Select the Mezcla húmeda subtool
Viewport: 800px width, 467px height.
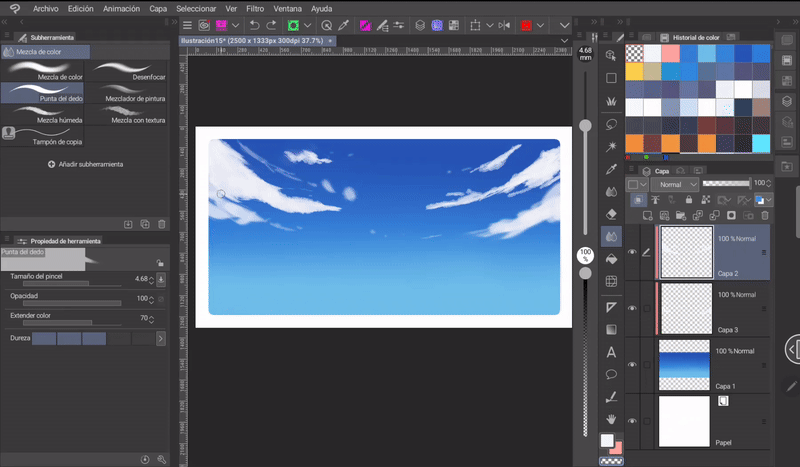(x=43, y=114)
